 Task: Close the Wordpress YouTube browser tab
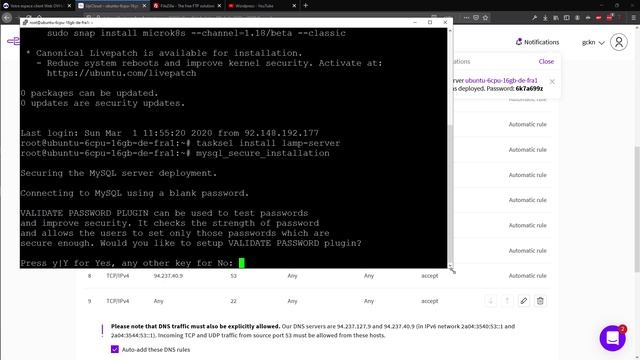[x=294, y=6]
